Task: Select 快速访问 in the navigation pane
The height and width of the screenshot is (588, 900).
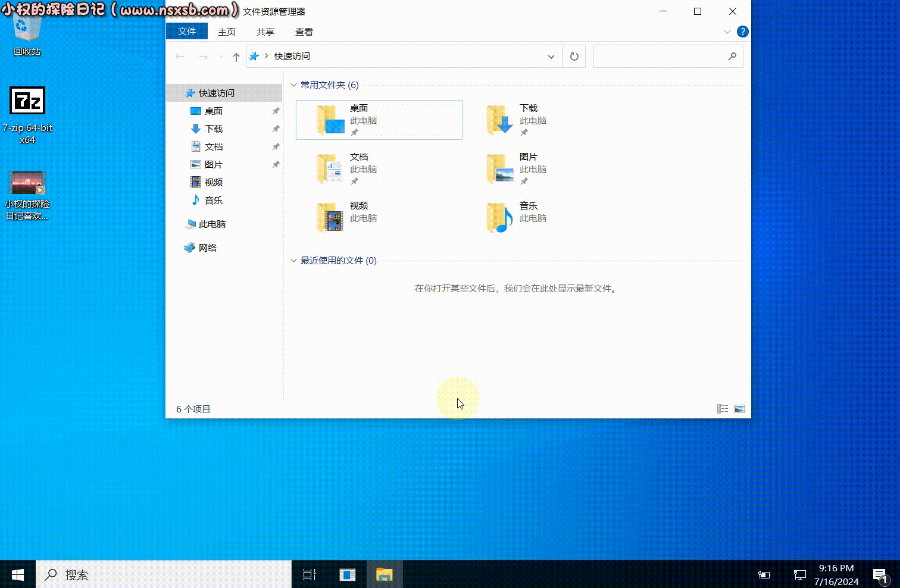Action: coord(224,93)
